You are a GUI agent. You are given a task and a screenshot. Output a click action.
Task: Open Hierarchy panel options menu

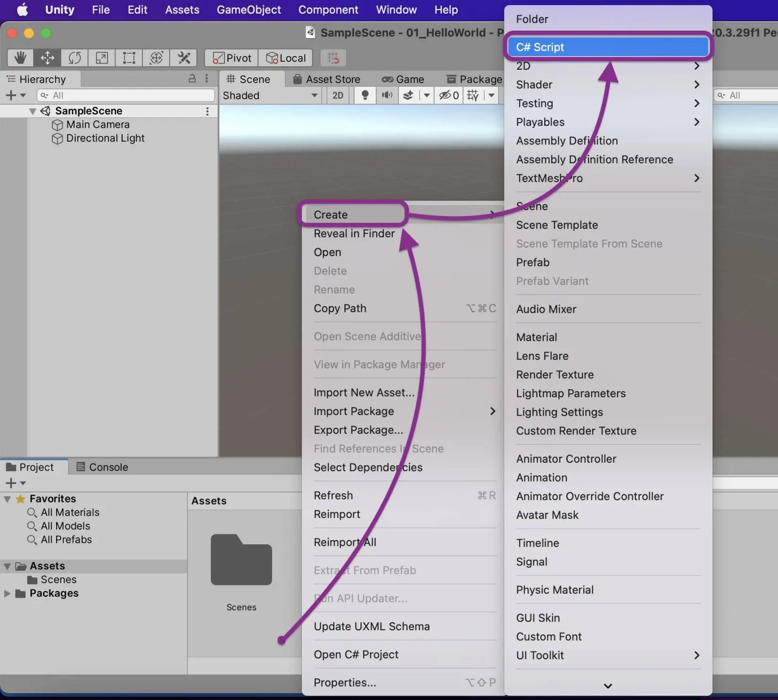click(207, 79)
